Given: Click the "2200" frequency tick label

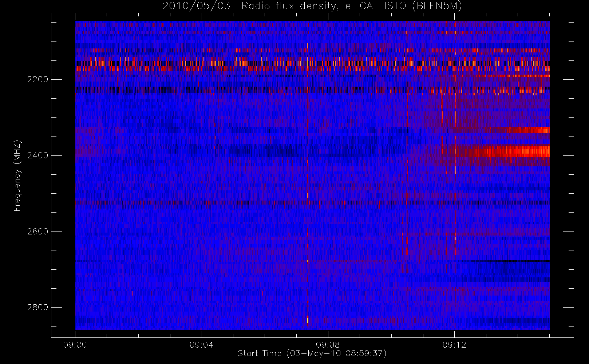Looking at the screenshot, I should point(37,79).
